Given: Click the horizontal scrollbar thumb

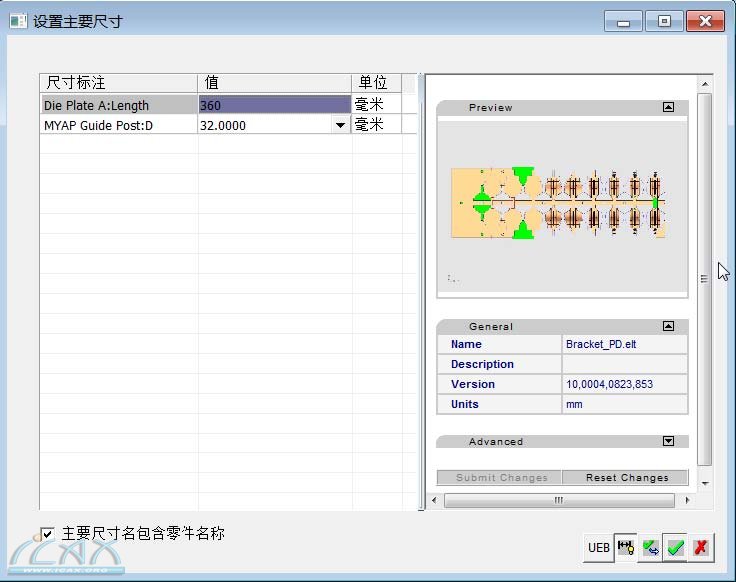Looking at the screenshot, I should [x=559, y=500].
